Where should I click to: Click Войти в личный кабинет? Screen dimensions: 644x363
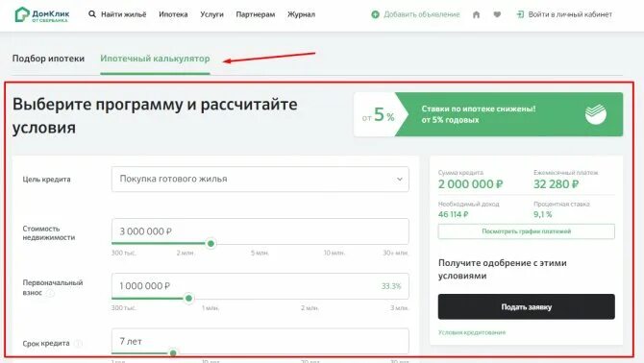(x=570, y=14)
